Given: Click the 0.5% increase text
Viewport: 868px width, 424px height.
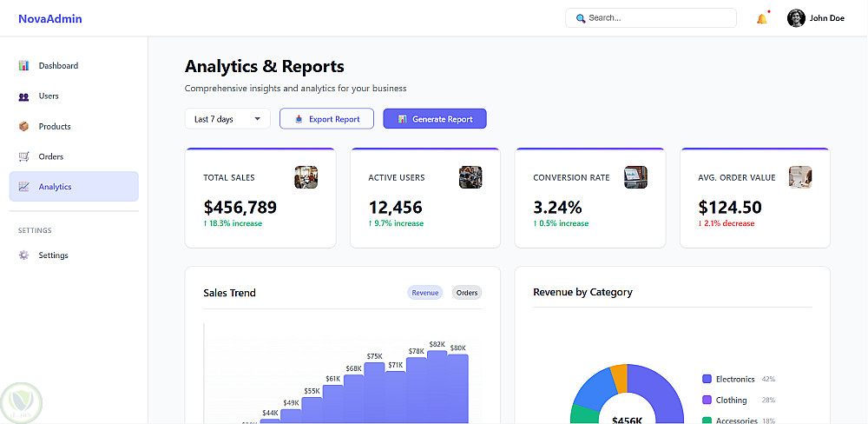Looking at the screenshot, I should tap(561, 223).
